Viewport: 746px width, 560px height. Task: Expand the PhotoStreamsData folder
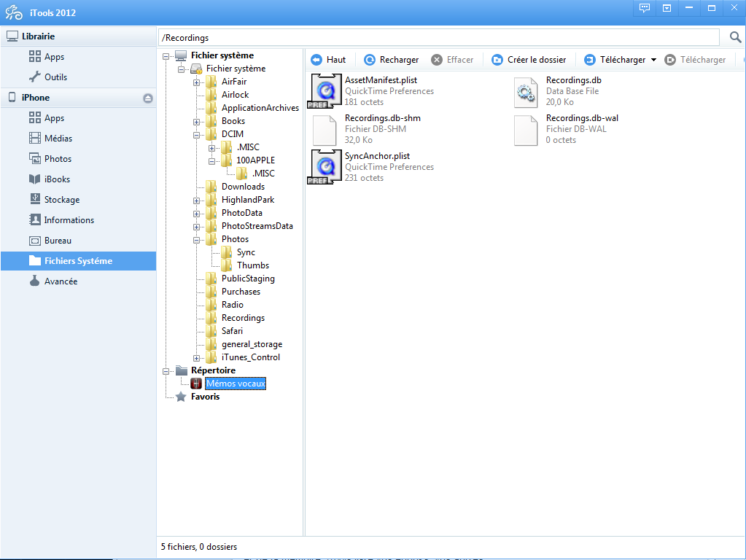196,227
